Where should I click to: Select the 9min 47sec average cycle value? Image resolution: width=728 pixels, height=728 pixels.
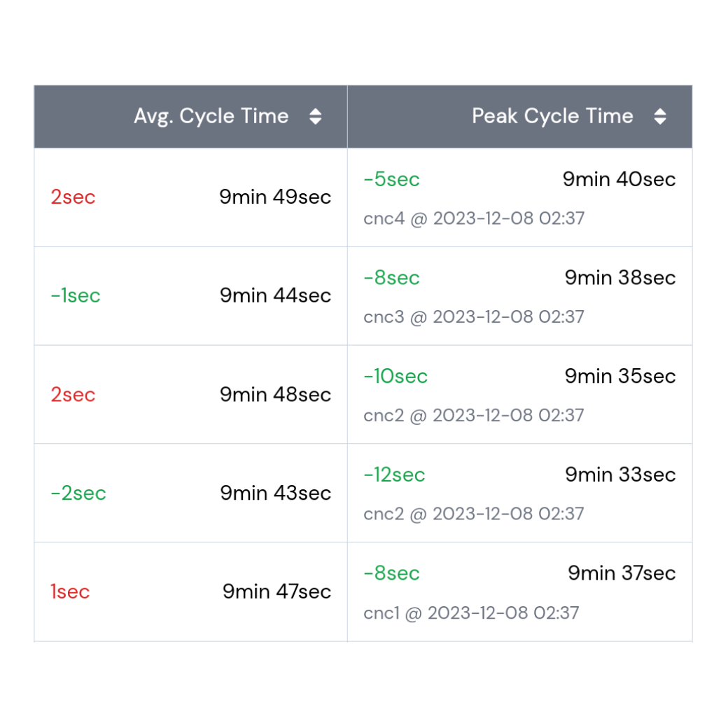[276, 591]
